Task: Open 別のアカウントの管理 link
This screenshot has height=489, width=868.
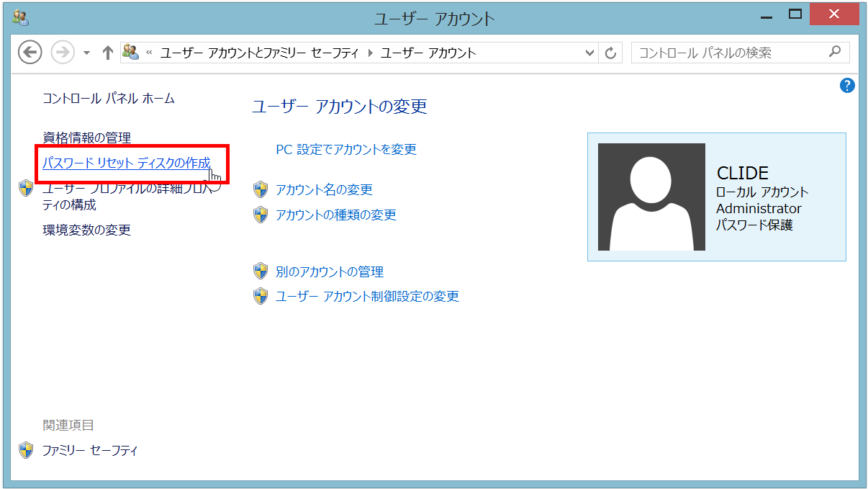Action: point(330,272)
